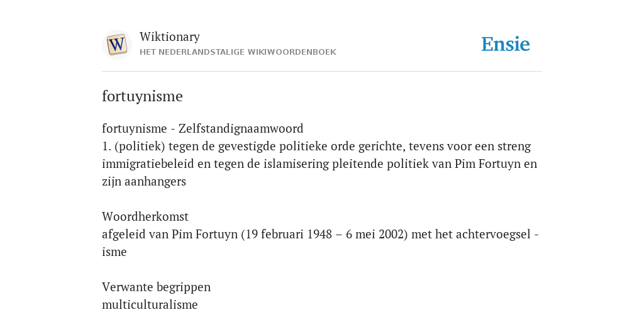Image resolution: width=644 pixels, height=322 pixels.
Task: Click 'zijn aanhangers' text line
Action: click(x=144, y=182)
